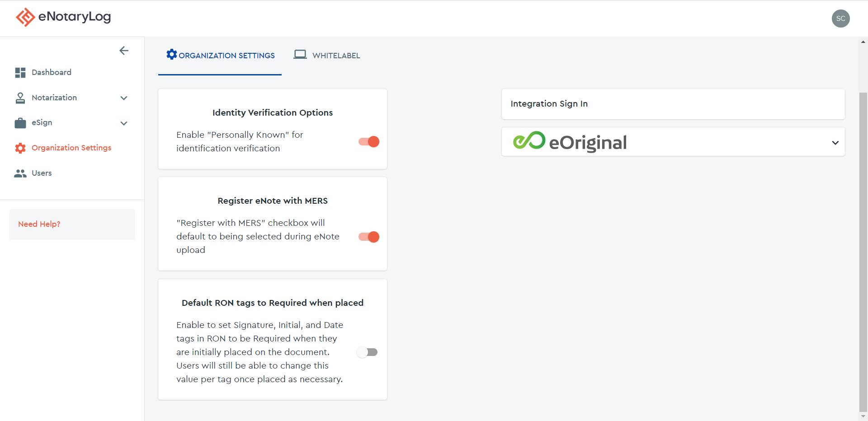Collapse sidebar with the back arrow

pyautogui.click(x=124, y=51)
